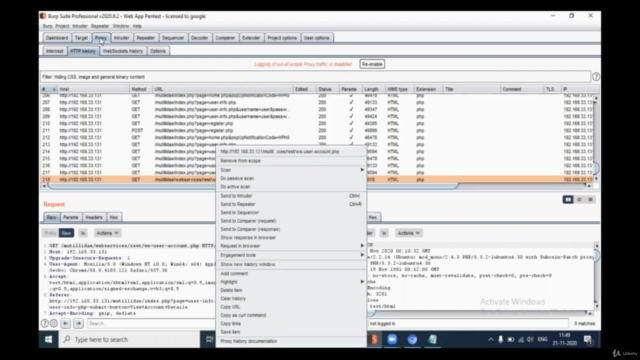Toggle Raw view in request pane
This screenshot has width=640, height=360.
tap(66, 233)
